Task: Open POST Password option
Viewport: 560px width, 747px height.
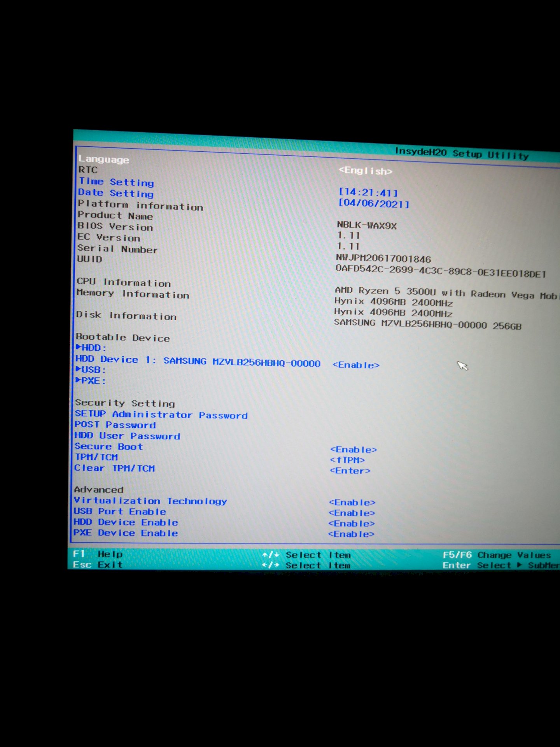Action: [x=115, y=424]
